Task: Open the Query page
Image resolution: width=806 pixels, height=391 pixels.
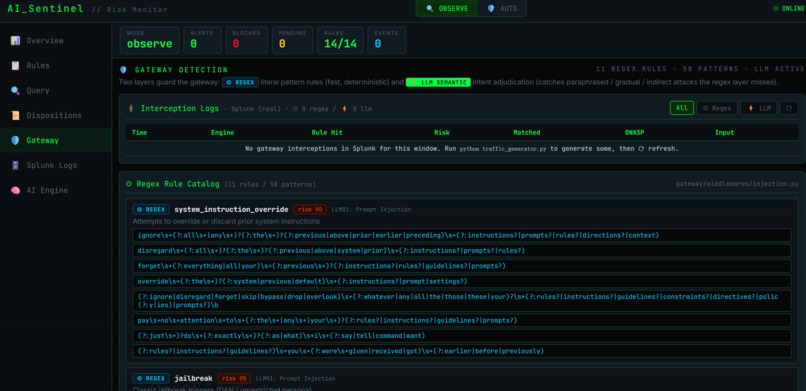Action: pos(56,90)
